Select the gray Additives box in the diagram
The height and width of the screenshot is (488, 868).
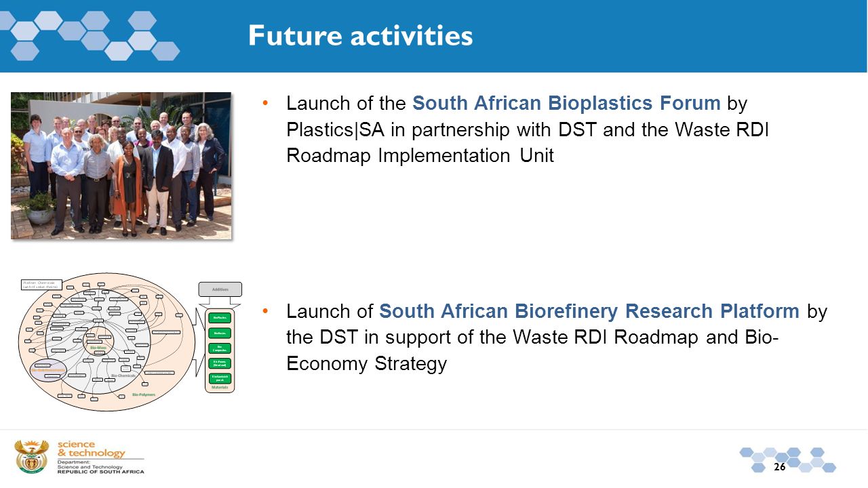(220, 289)
